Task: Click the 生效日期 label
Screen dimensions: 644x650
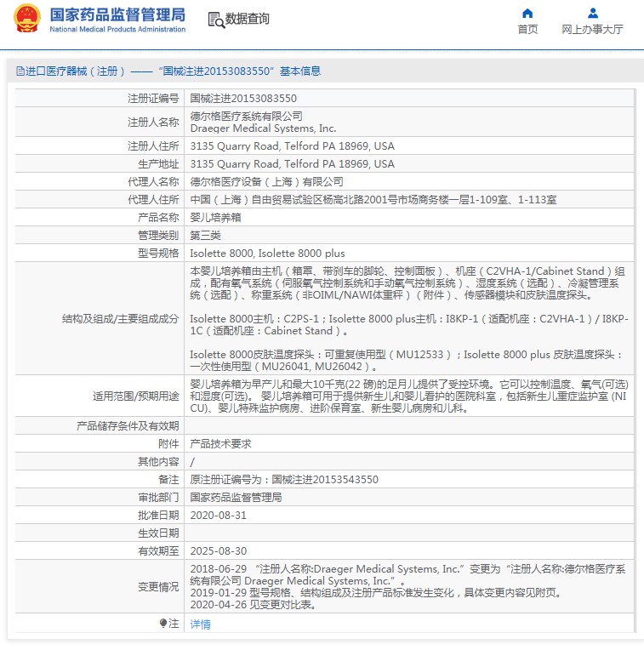Action: 158,533
